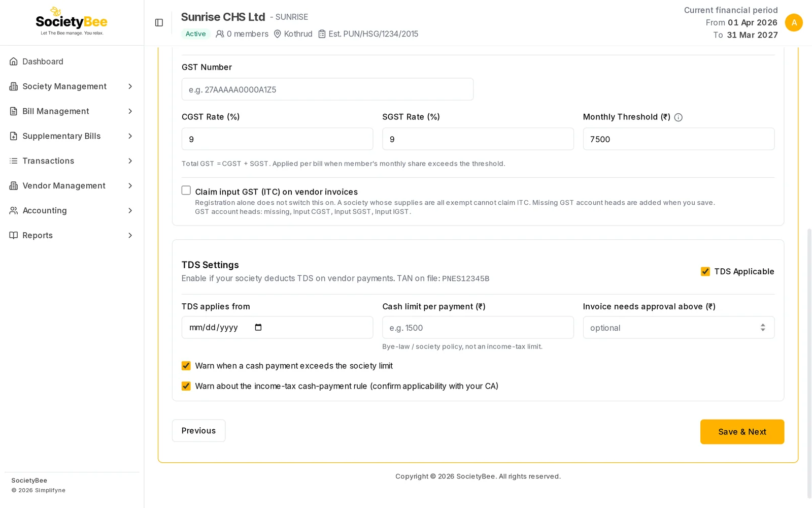Click the Monthly Threshold info icon
Screen dimensions: 812x508
pyautogui.click(x=679, y=117)
